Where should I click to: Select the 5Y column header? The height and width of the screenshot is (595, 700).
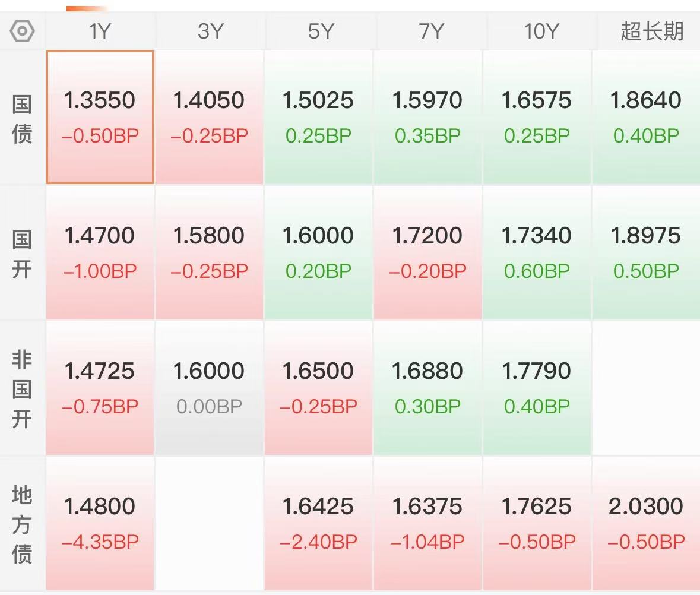(321, 31)
